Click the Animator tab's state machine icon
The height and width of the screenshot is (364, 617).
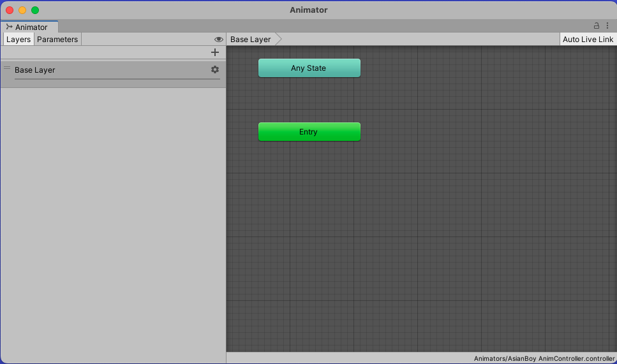[9, 27]
